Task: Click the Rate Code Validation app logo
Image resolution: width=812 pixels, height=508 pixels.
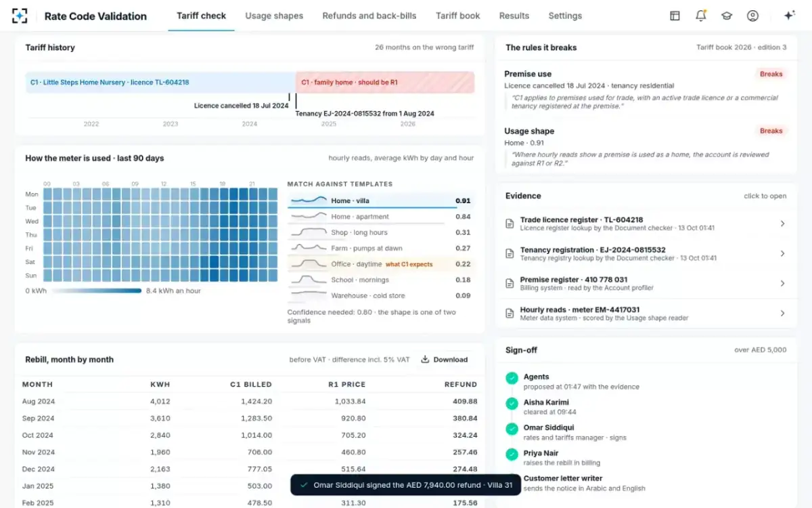Action: 20,16
